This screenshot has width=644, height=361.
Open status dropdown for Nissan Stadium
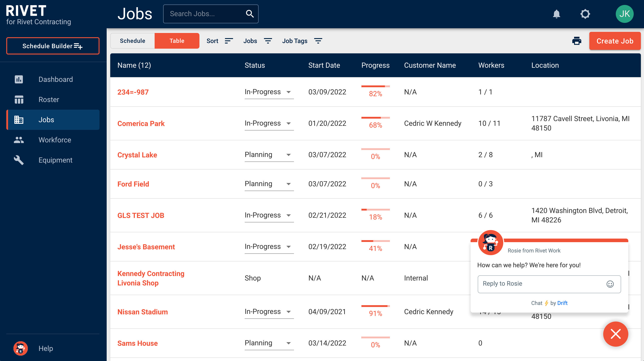point(269,312)
